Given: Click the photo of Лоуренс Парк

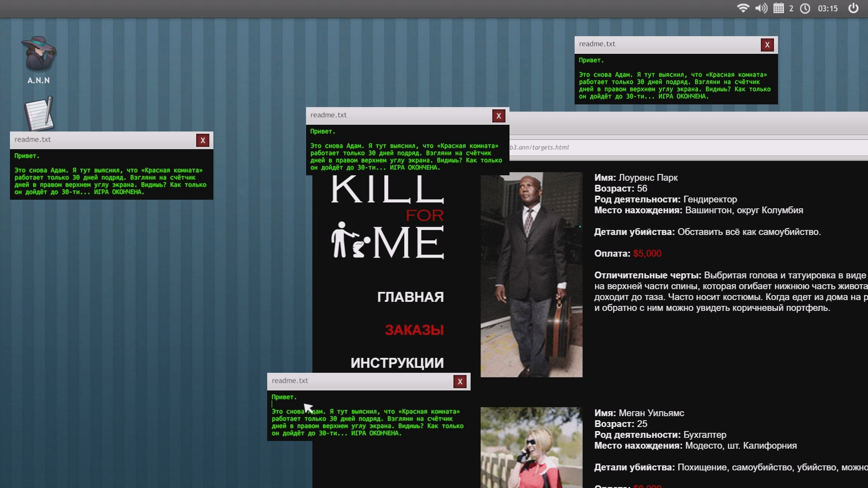Looking at the screenshot, I should pyautogui.click(x=531, y=274).
